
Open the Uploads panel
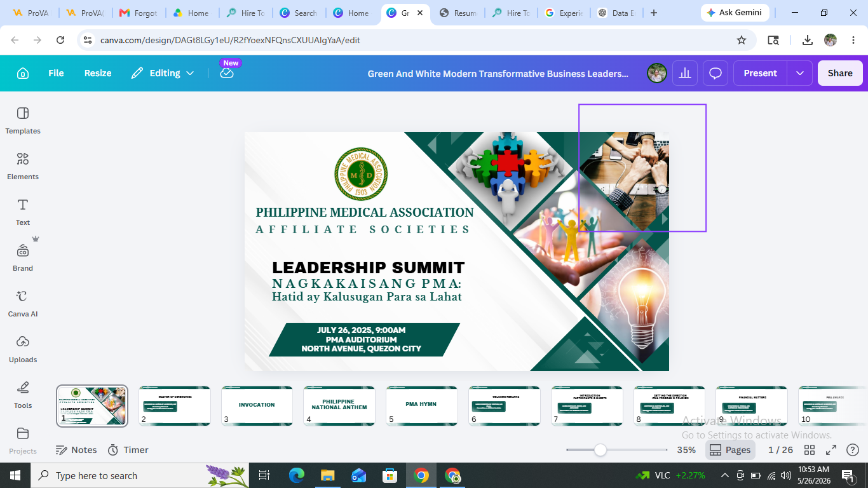(x=23, y=349)
